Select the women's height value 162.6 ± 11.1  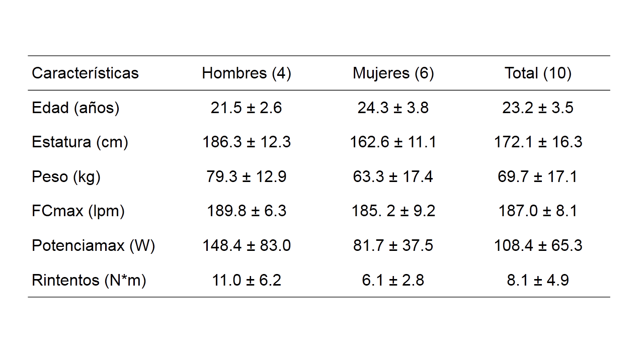(x=393, y=142)
